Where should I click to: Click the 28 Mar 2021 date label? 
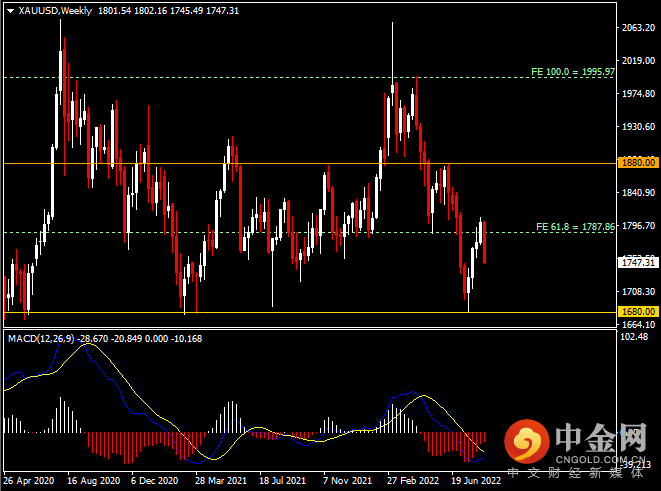click(x=221, y=480)
